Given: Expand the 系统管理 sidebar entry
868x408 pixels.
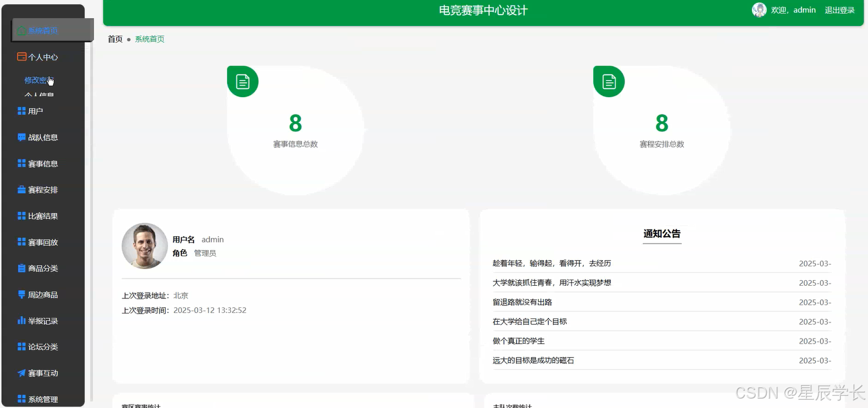Looking at the screenshot, I should [37, 399].
